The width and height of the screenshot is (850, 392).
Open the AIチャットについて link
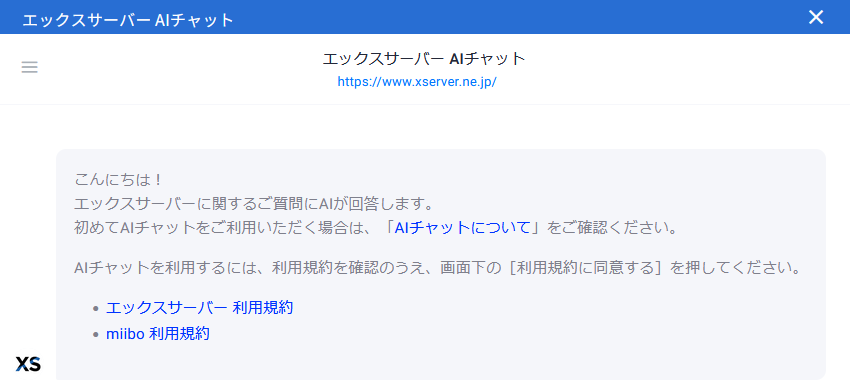click(x=462, y=227)
